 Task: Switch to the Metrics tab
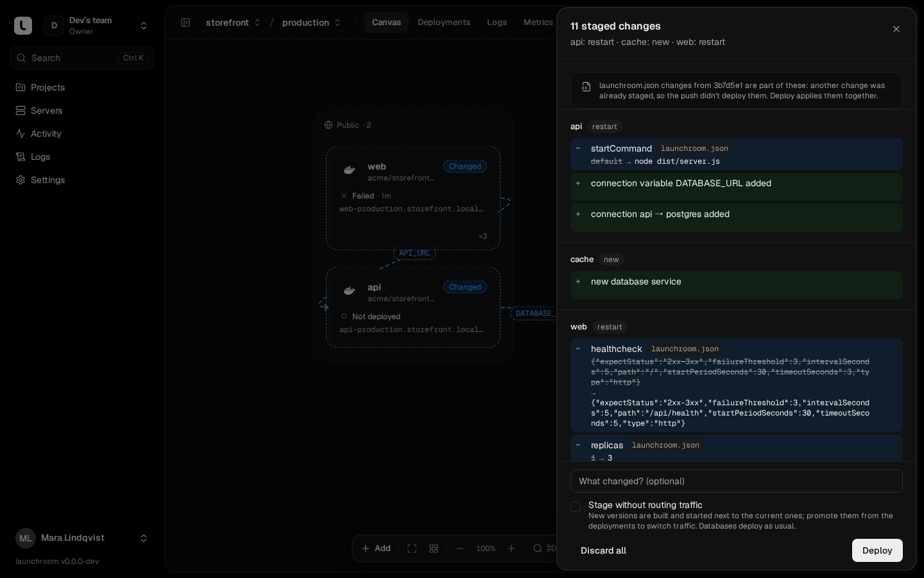[538, 22]
